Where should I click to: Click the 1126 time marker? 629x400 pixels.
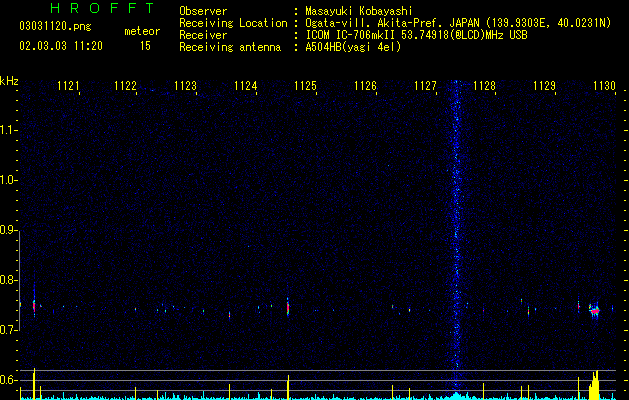coord(365,86)
